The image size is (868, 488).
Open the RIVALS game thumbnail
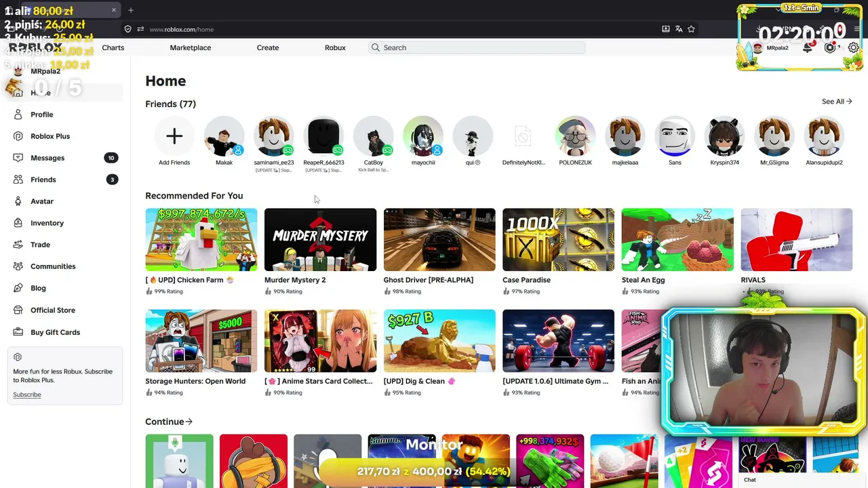(797, 239)
